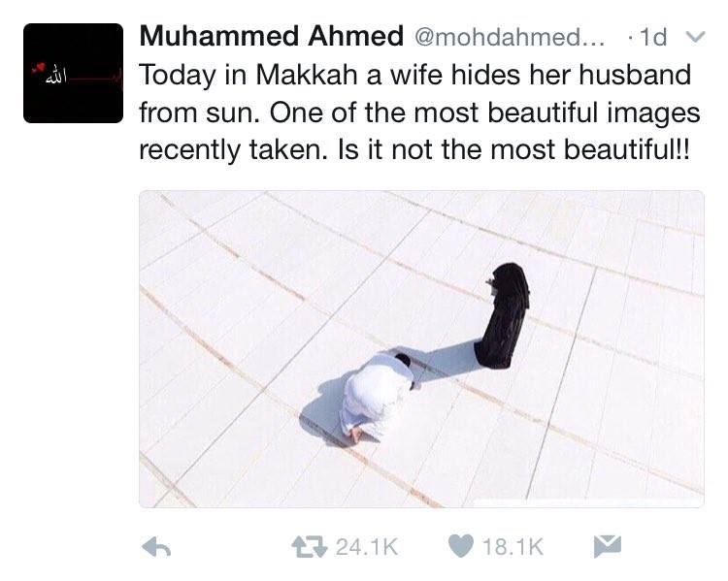Click the Muhammed Ahmed display name
Screen dimensions: 728x581
click(x=271, y=36)
